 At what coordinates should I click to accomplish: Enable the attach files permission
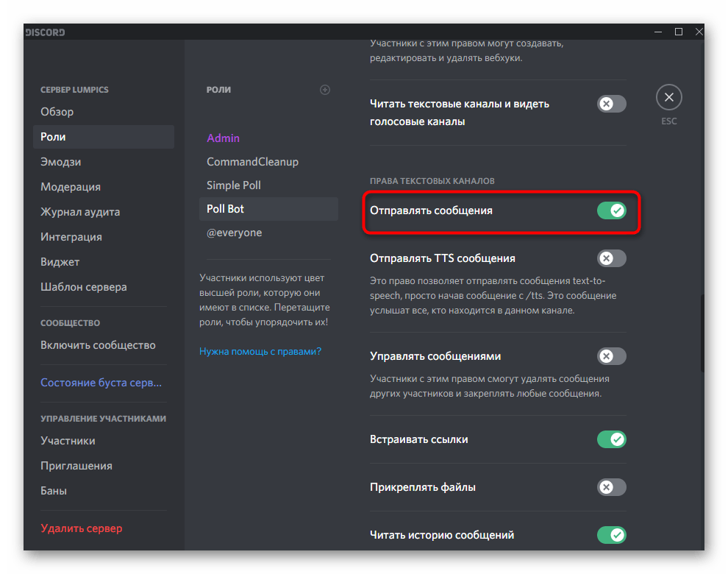[x=612, y=487]
